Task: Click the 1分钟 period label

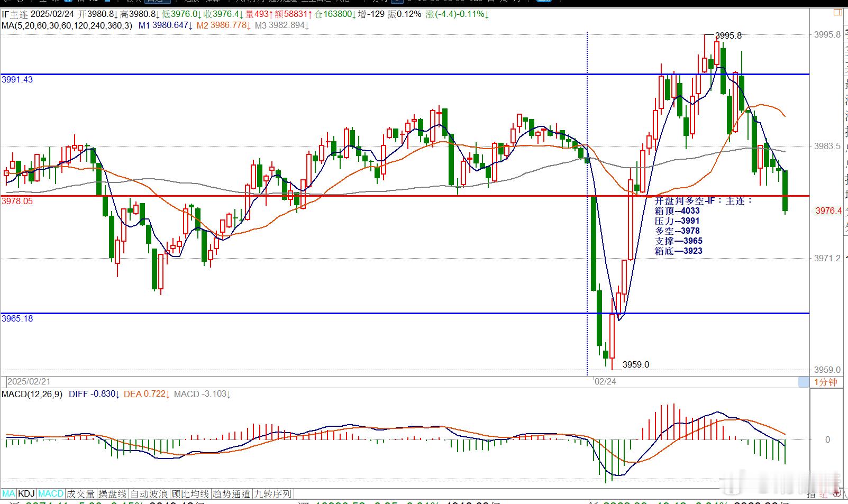Action: coord(826,382)
